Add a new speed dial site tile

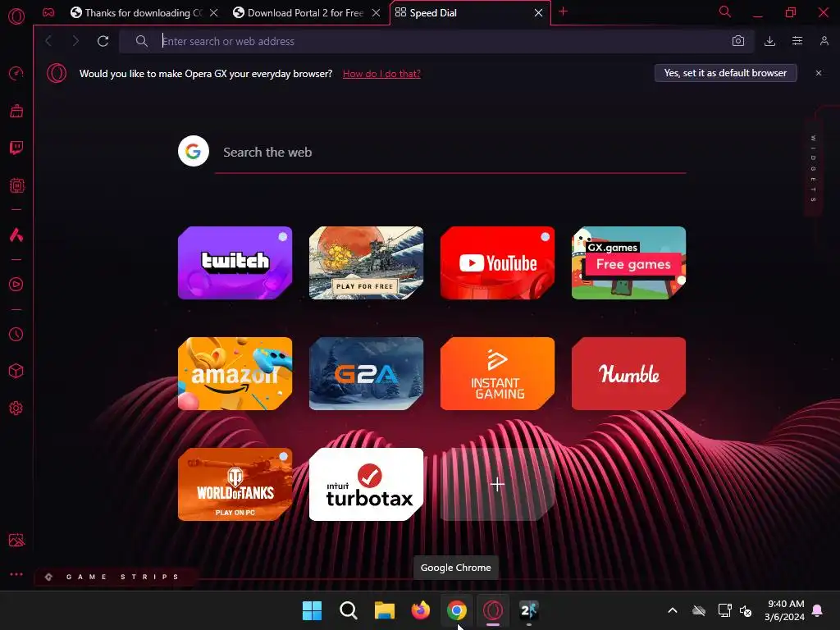[x=498, y=484]
